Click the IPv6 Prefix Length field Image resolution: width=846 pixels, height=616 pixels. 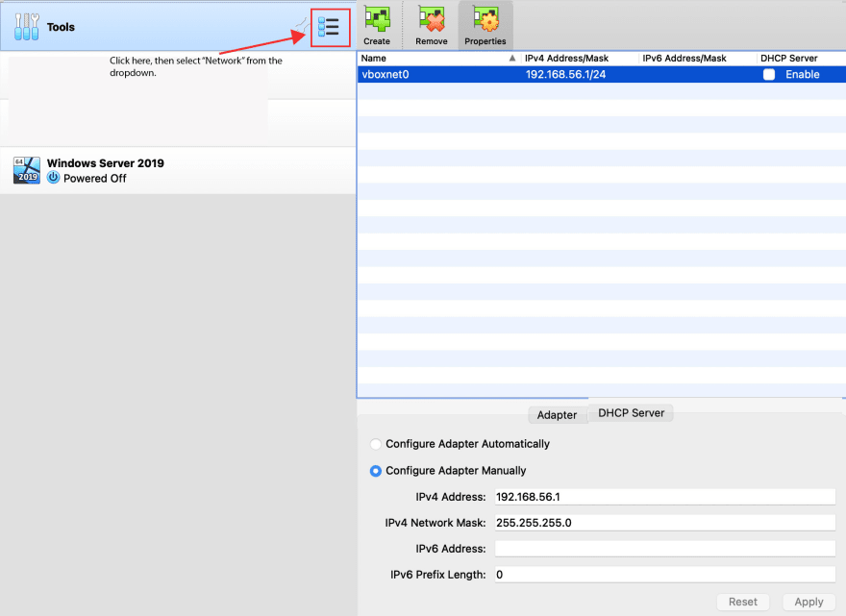tap(664, 575)
